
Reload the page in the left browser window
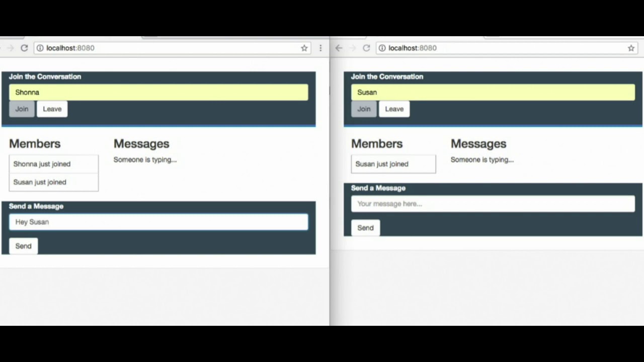(x=24, y=48)
